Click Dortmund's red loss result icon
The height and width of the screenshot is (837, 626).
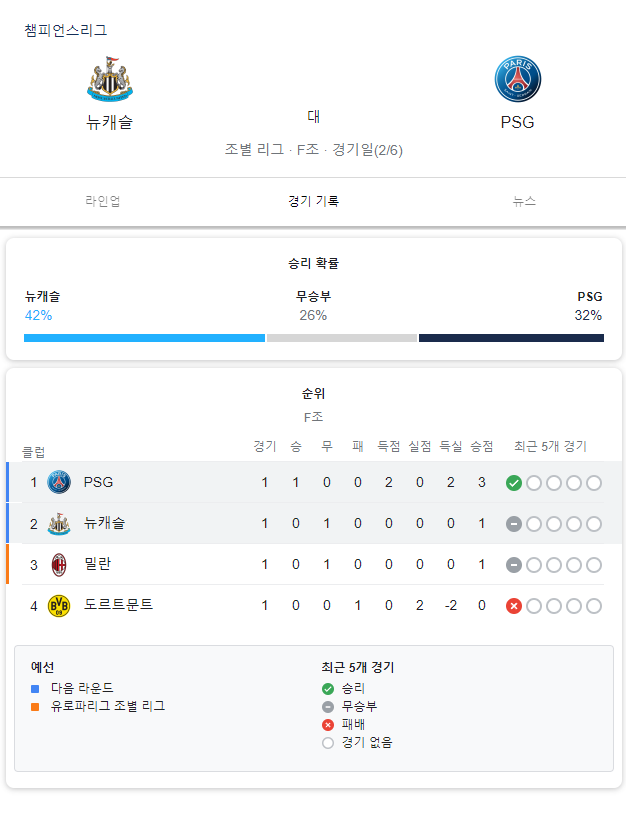click(513, 606)
